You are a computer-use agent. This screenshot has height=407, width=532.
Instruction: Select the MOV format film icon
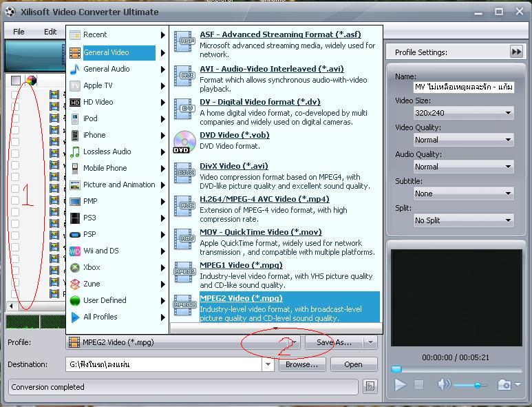(184, 239)
